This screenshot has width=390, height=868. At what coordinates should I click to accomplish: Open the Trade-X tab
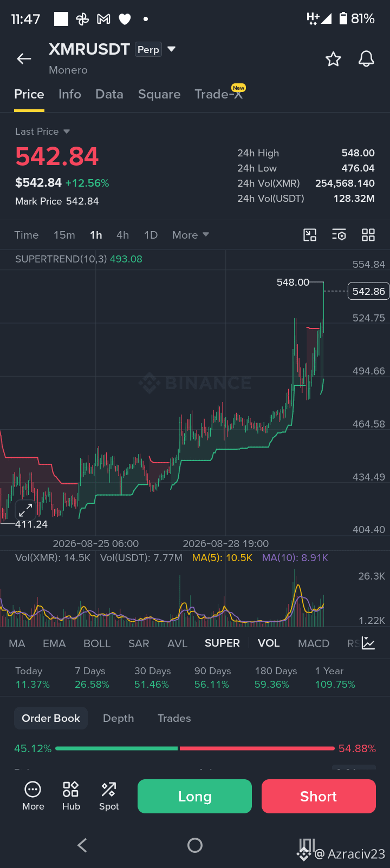(x=219, y=94)
